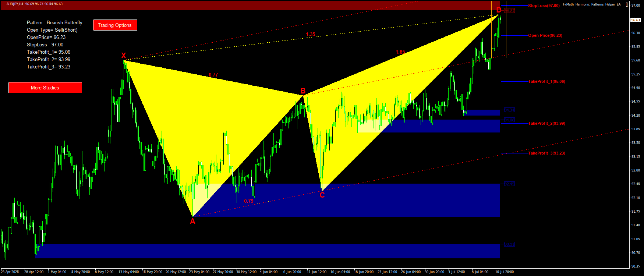Click the More Studies button
Image resolution: width=644 pixels, height=276 pixels.
(x=45, y=88)
